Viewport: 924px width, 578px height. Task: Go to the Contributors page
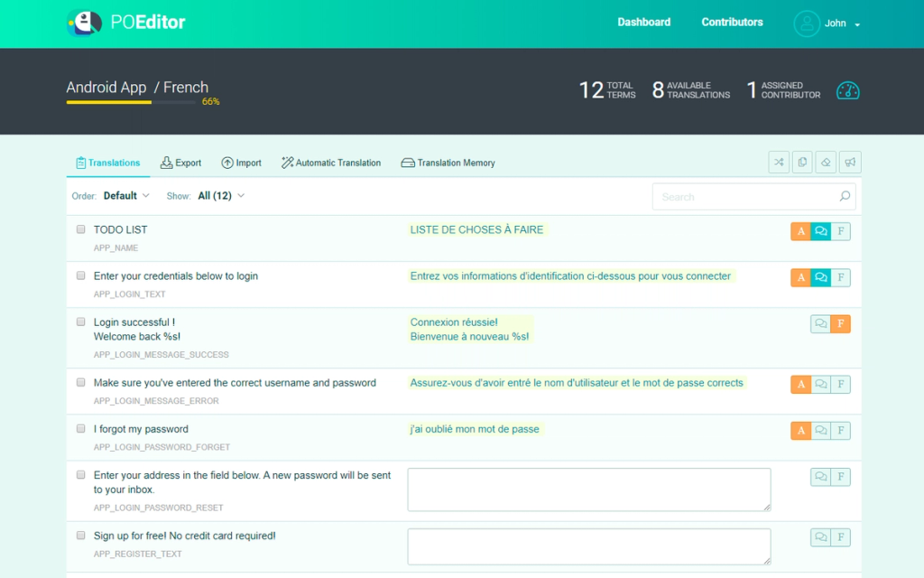(731, 22)
